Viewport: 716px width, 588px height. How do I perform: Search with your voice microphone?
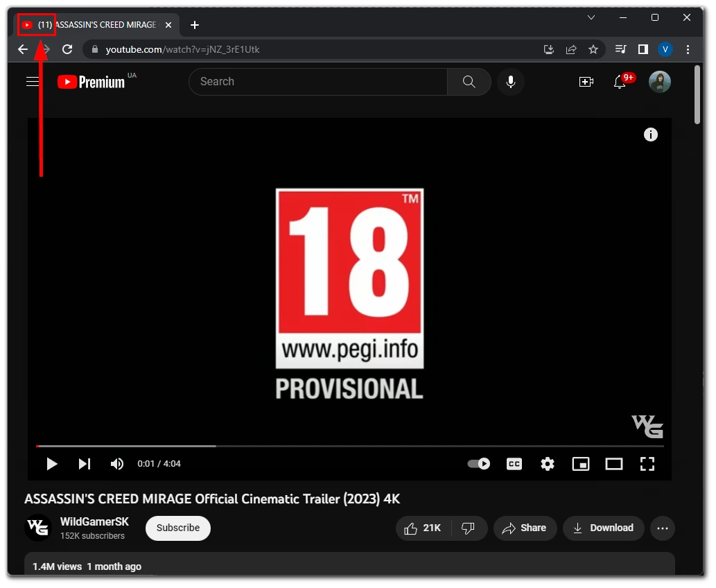511,82
